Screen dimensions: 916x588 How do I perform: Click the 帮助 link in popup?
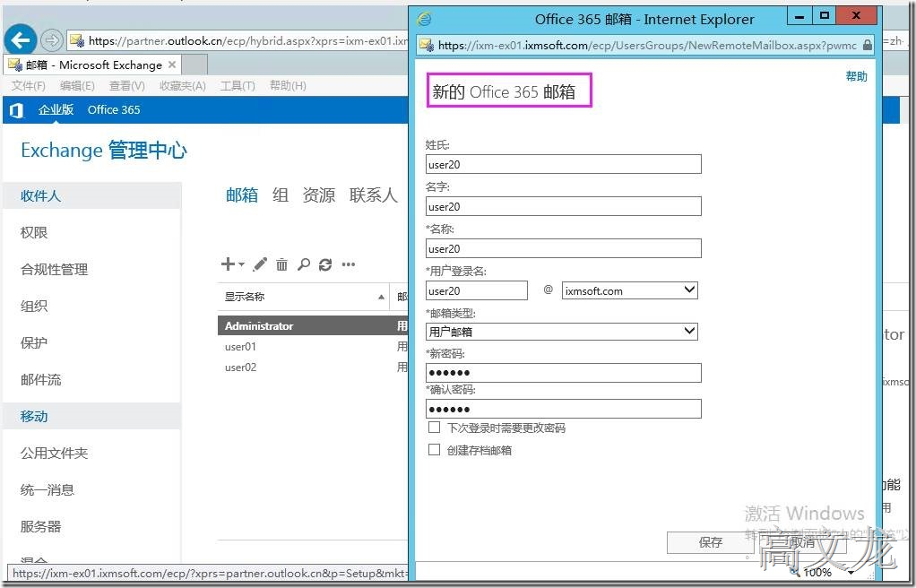coord(857,76)
